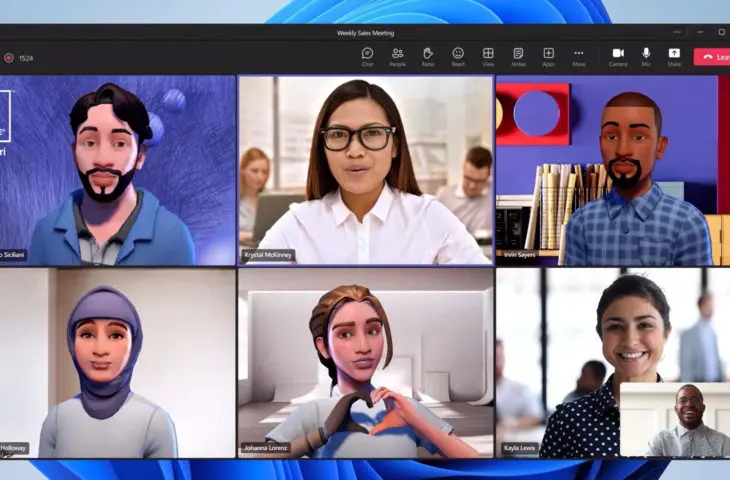Select Irvin Sayers' avatar tile

click(613, 170)
